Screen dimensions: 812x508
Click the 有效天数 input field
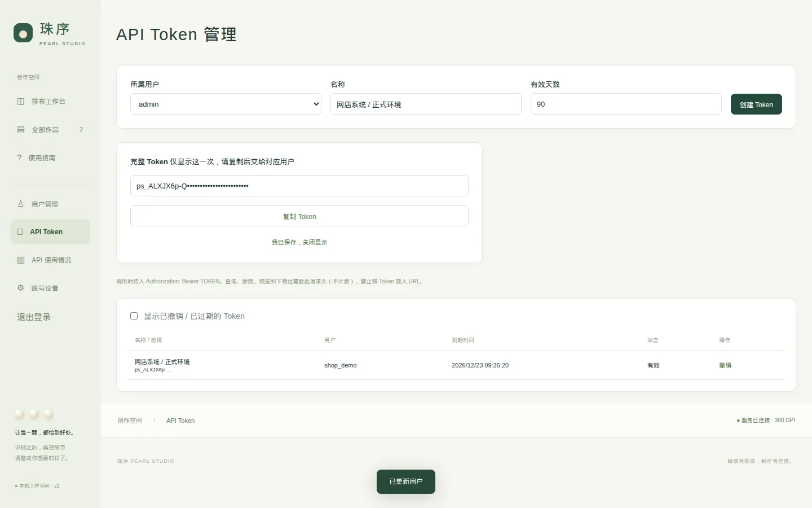(626, 104)
